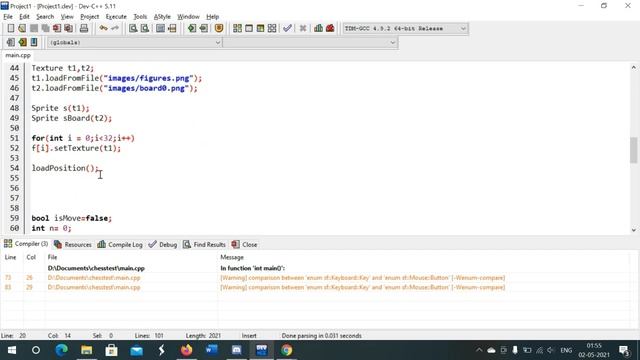This screenshot has width=640, height=360.
Task: Open the Tools menu
Action: (x=140, y=17)
